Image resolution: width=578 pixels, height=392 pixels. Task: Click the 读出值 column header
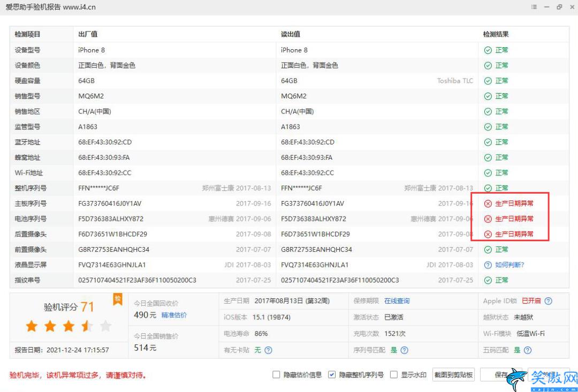291,34
